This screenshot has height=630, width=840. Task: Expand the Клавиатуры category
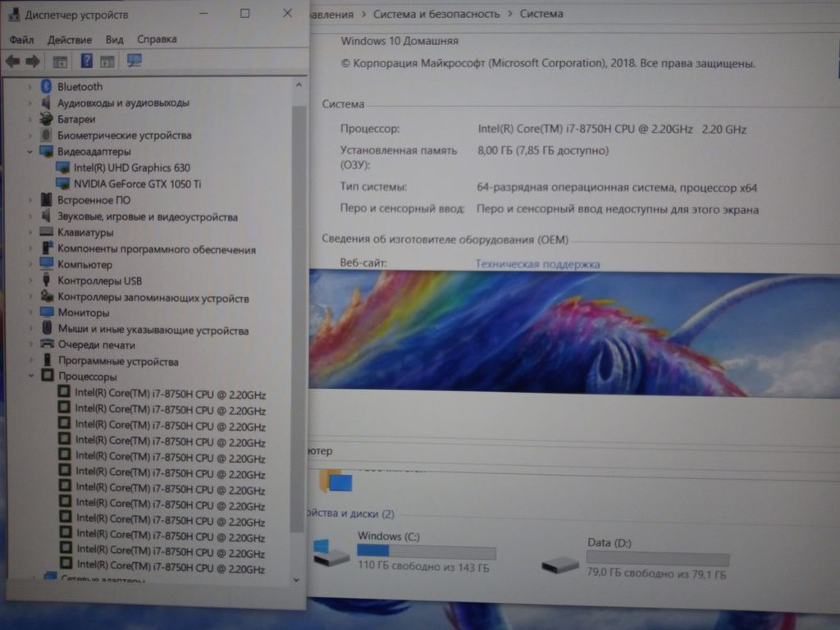click(30, 233)
